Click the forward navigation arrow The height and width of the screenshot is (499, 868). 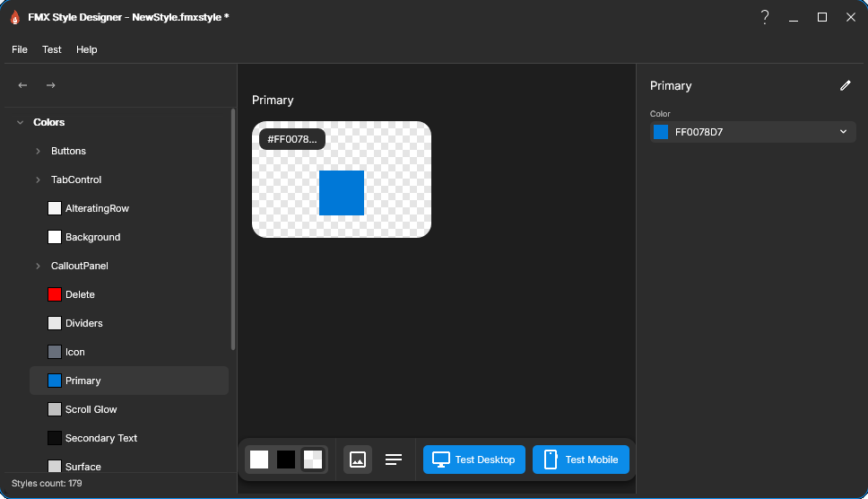point(51,85)
